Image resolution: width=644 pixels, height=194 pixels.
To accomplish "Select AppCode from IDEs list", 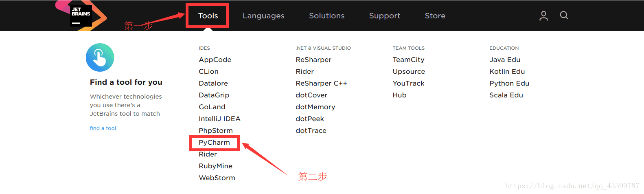I will coord(215,60).
